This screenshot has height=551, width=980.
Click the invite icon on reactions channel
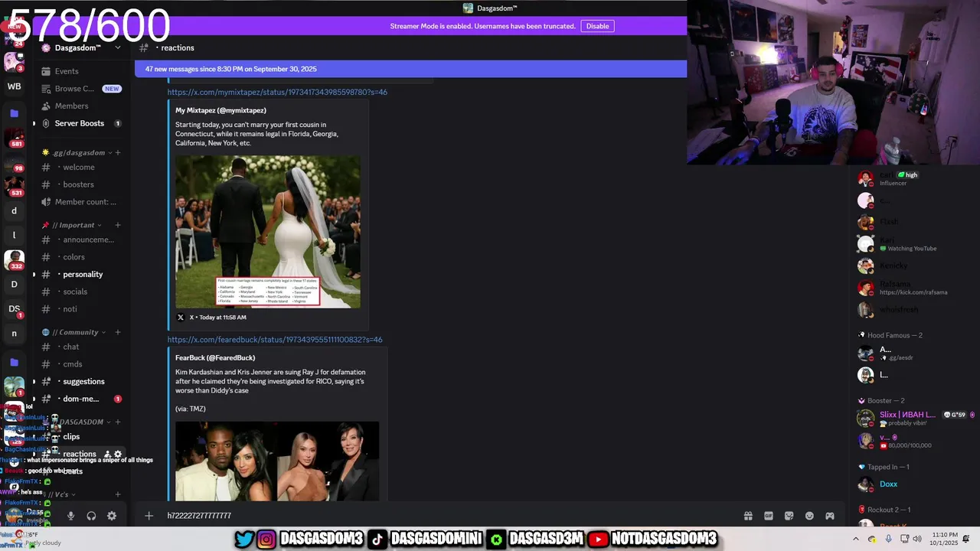(107, 454)
